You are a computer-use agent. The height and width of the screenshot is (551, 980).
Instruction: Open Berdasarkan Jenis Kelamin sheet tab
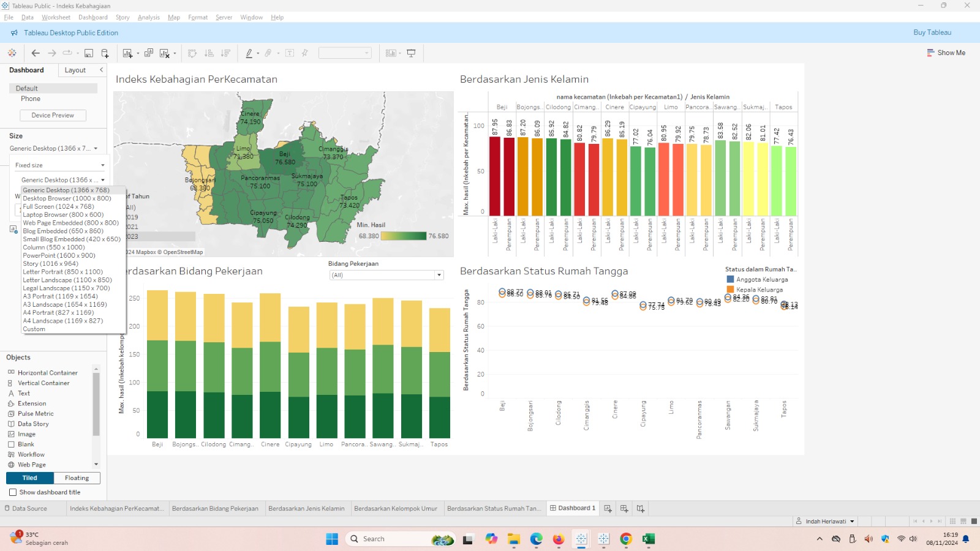click(306, 508)
